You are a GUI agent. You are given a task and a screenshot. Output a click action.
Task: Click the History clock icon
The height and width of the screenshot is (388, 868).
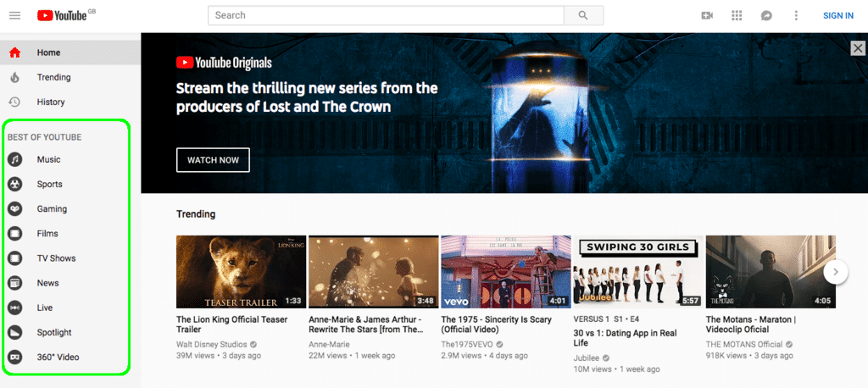pyautogui.click(x=15, y=102)
